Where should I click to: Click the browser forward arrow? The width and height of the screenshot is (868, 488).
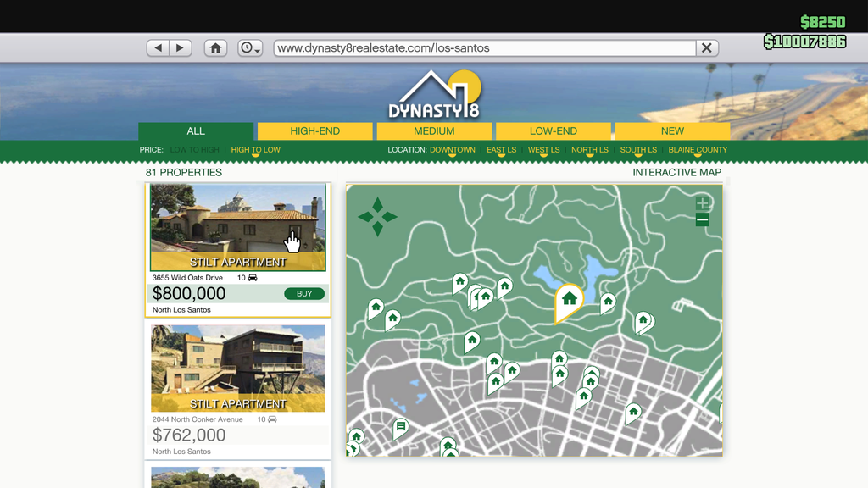[x=180, y=48]
